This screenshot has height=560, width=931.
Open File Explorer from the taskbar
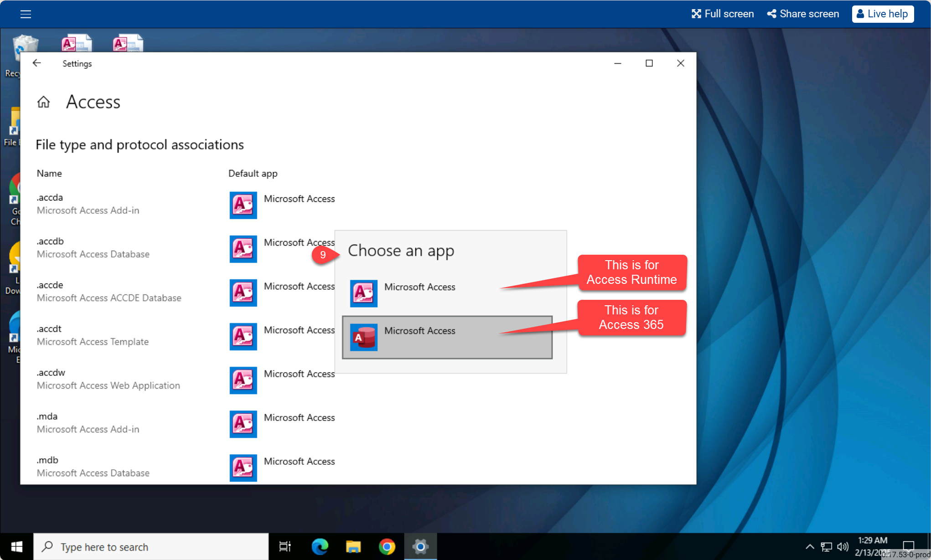point(353,546)
